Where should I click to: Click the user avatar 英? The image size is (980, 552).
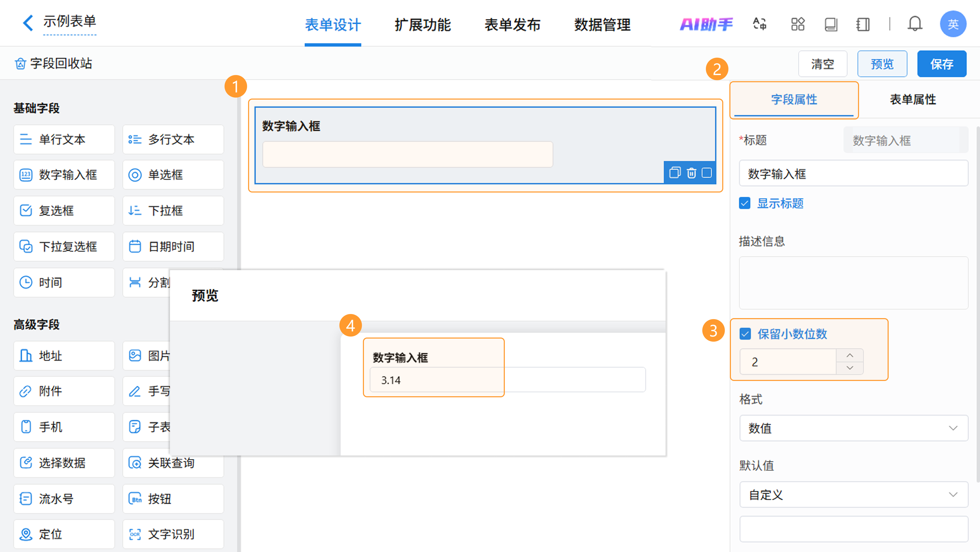[953, 24]
